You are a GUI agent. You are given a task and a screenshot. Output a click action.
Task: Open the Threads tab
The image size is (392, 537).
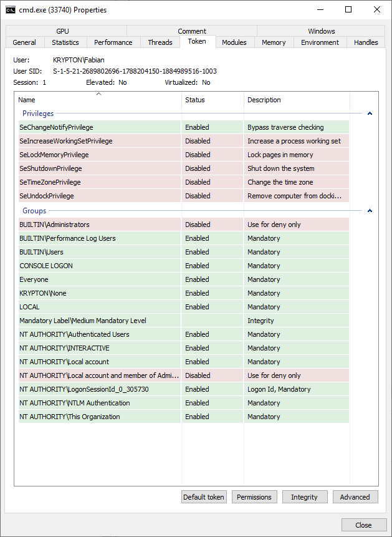160,42
